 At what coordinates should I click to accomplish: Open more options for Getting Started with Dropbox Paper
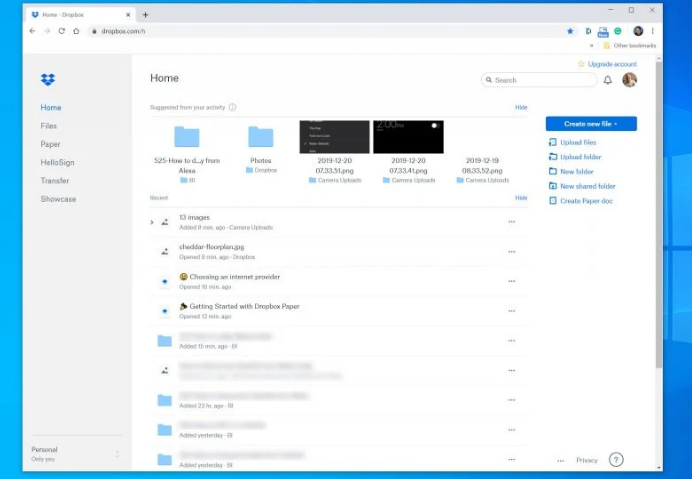(x=511, y=311)
